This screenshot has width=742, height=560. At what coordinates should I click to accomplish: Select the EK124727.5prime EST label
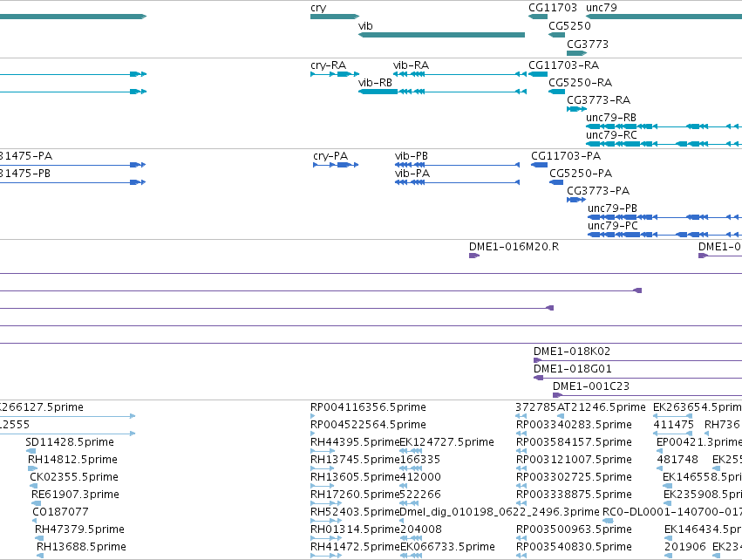(446, 442)
